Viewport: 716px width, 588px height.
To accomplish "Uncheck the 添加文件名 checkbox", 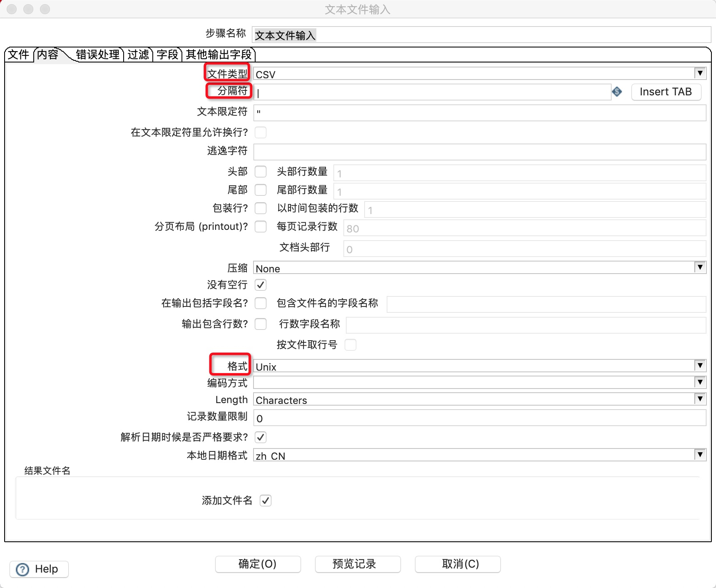I will (x=266, y=501).
